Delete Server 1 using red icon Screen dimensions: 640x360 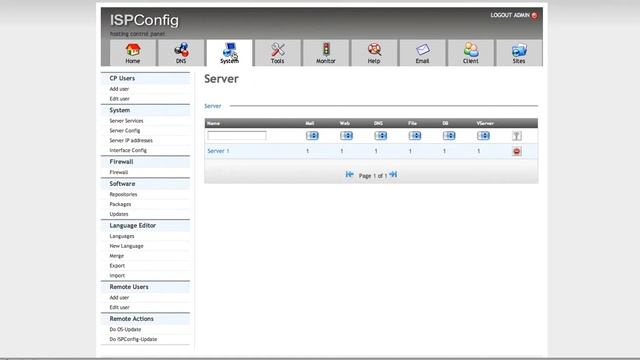(517, 151)
